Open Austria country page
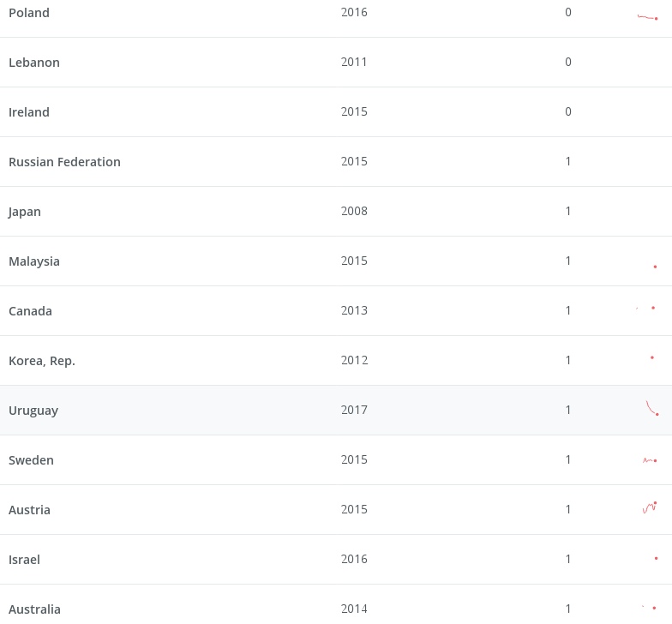The width and height of the screenshot is (672, 624). (29, 510)
